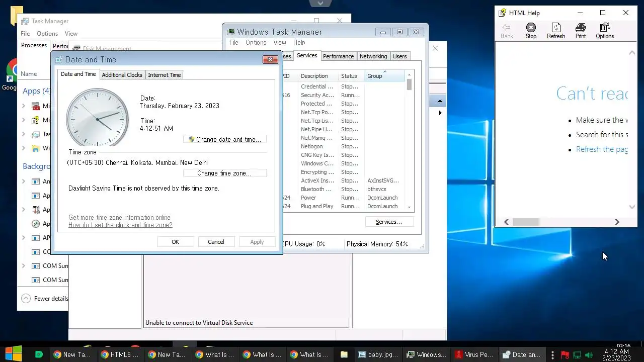Switch to the Internet Time tab
644x362 pixels.
tap(165, 75)
